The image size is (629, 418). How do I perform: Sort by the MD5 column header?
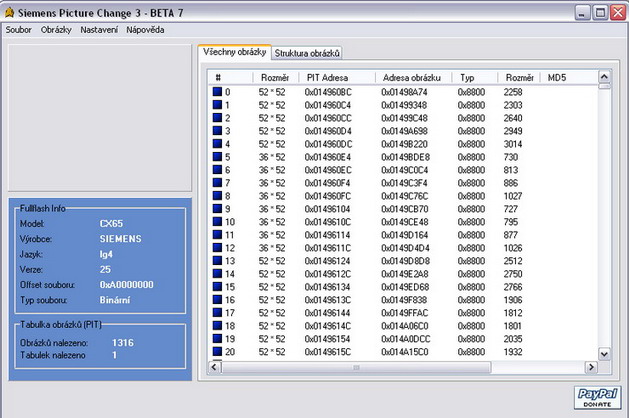[569, 77]
